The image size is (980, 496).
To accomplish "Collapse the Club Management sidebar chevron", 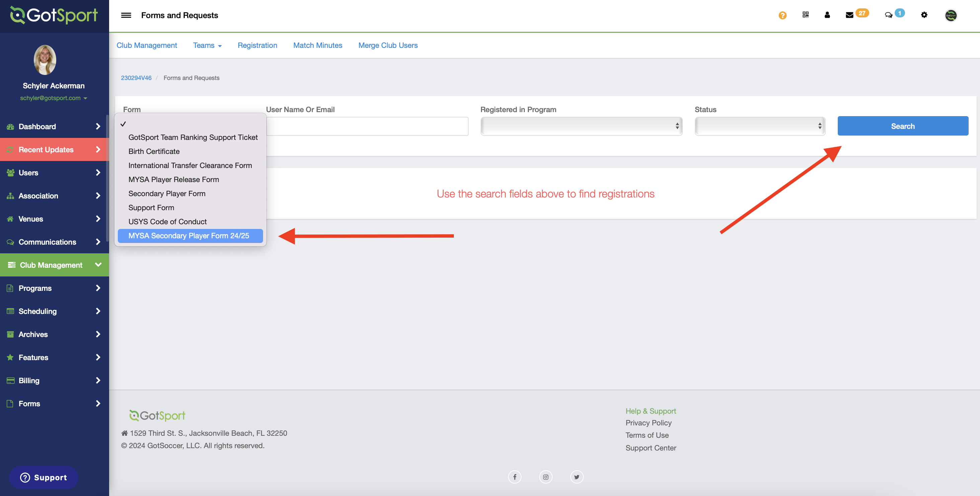I will tap(98, 265).
